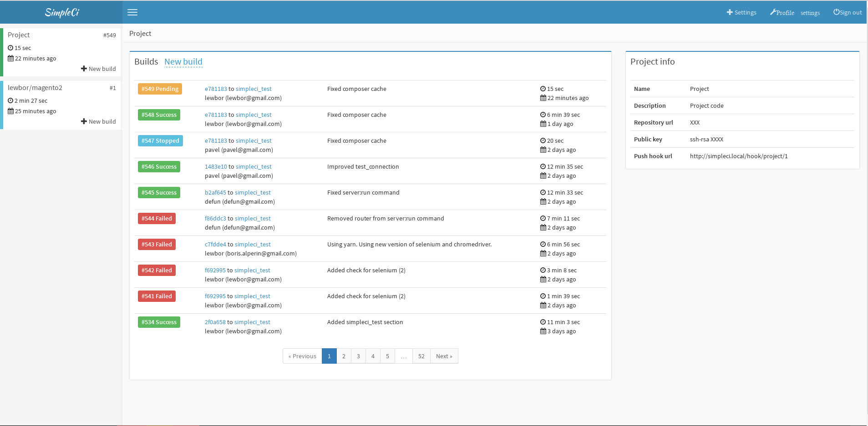
Task: Open the #548 Success build badge
Action: click(x=159, y=115)
